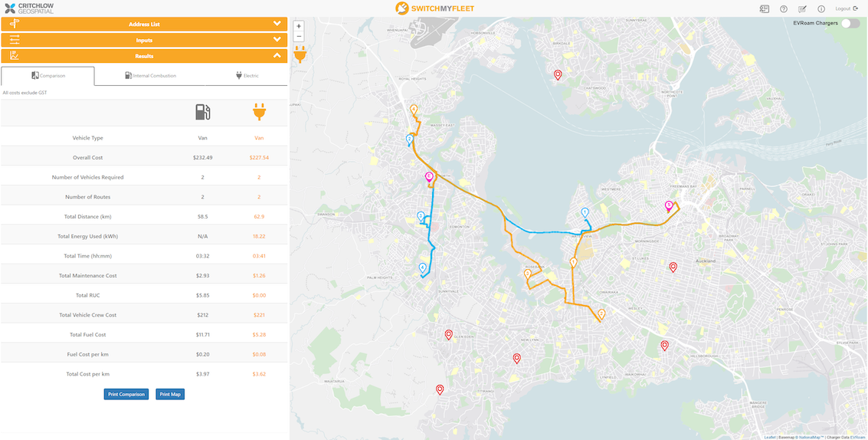This screenshot has height=440, width=868.
Task: Click the $3.62 cost per km value
Action: point(259,374)
